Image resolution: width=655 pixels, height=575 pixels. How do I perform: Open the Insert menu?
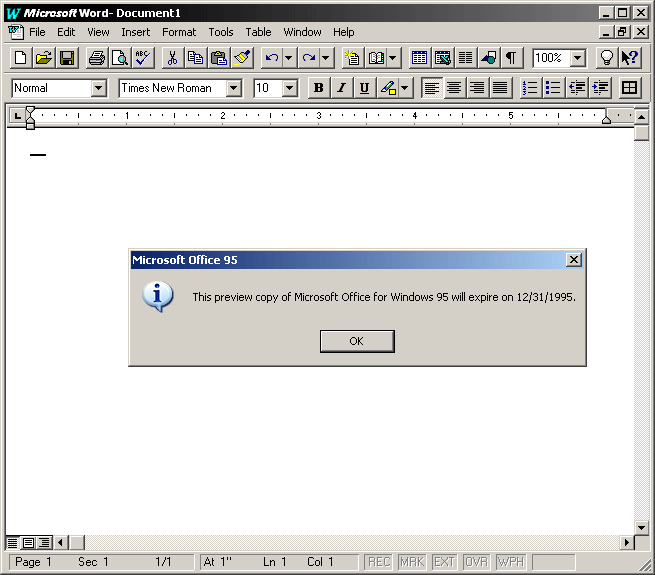pos(135,32)
